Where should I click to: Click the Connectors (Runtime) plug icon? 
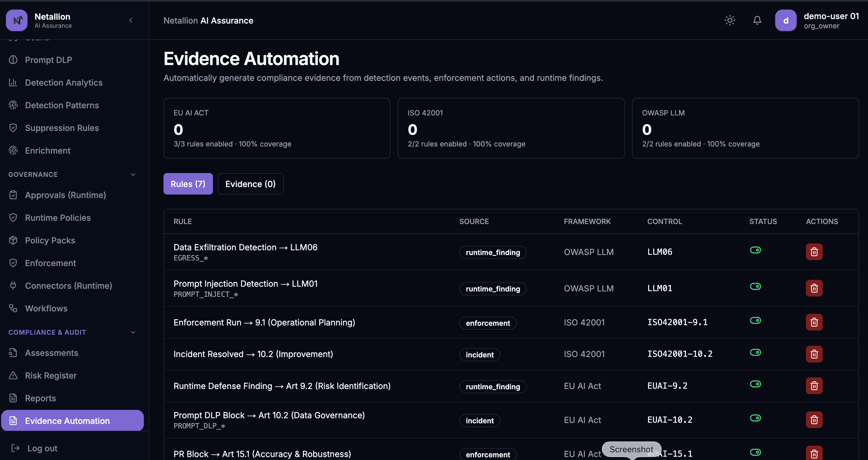coord(13,285)
